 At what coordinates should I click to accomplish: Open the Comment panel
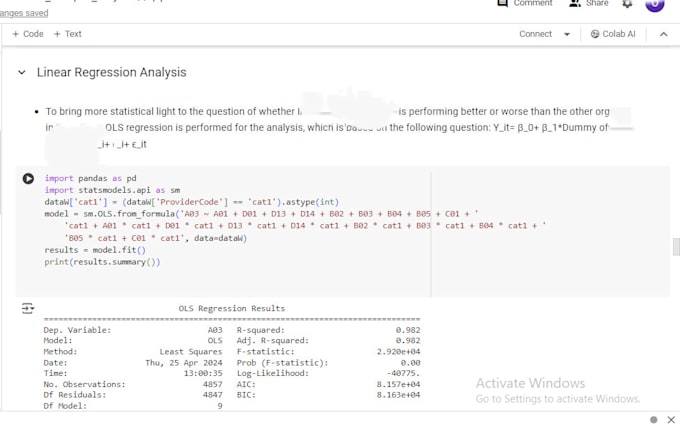(x=524, y=3)
